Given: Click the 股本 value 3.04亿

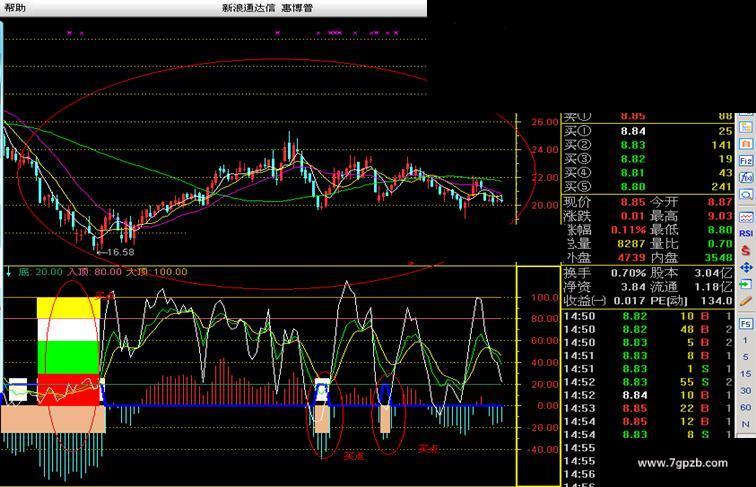Looking at the screenshot, I should [x=714, y=273].
